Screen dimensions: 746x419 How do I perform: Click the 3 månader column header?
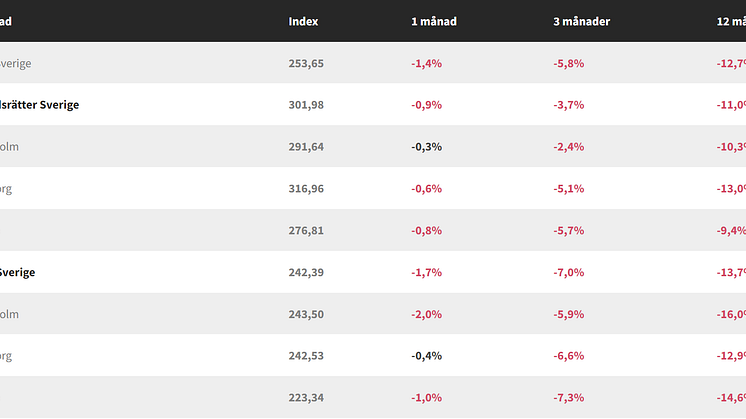tap(581, 21)
